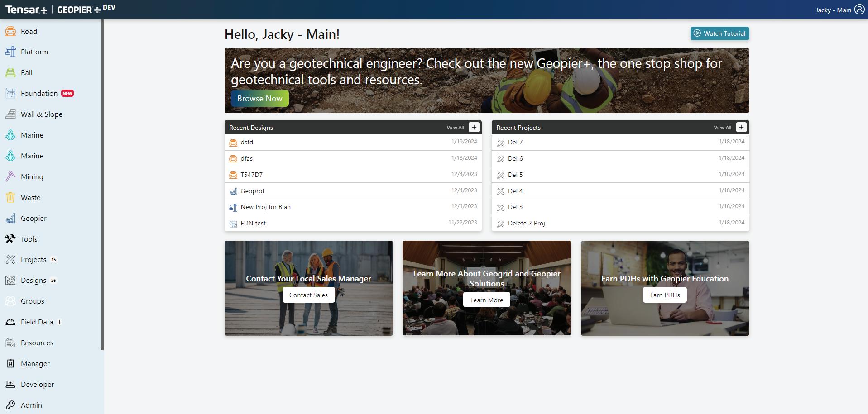Add a new project with plus button

point(741,127)
